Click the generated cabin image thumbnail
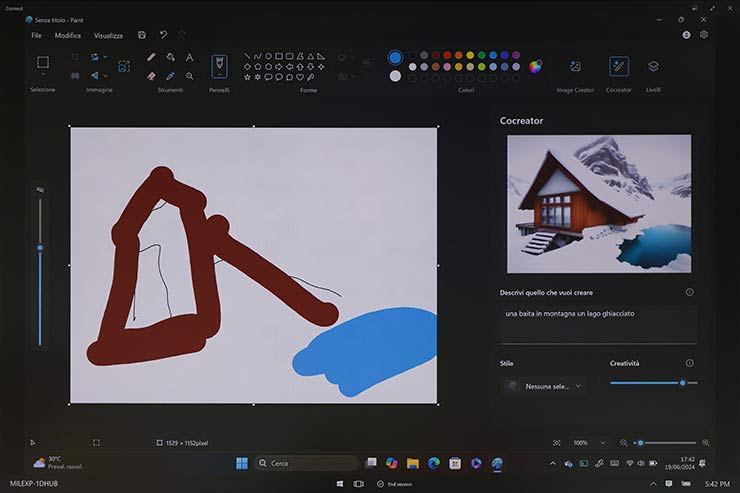740x493 pixels. click(x=598, y=204)
